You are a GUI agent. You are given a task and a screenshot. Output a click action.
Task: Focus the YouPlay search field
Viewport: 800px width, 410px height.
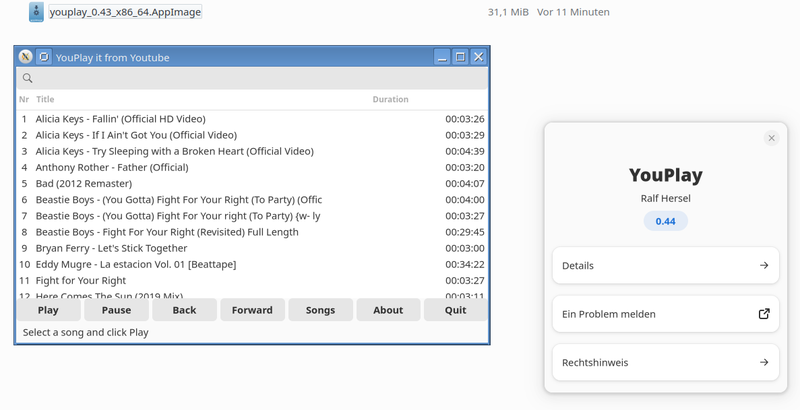click(x=252, y=78)
